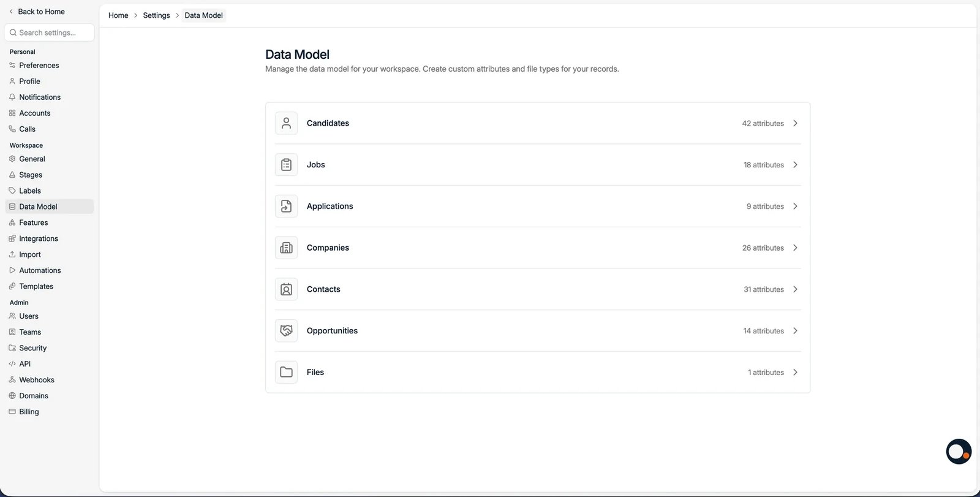Open the chat support bubble

coord(959,452)
